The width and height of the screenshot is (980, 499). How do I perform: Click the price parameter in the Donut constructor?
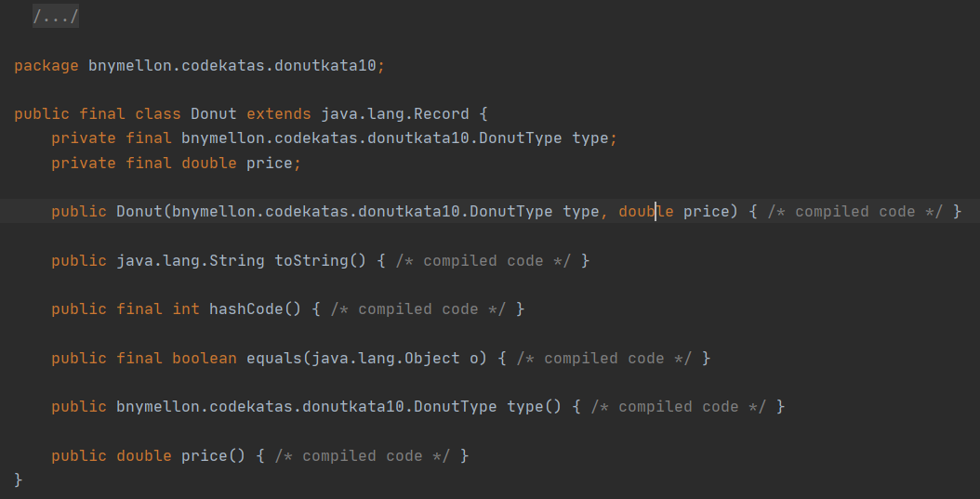[x=706, y=212]
